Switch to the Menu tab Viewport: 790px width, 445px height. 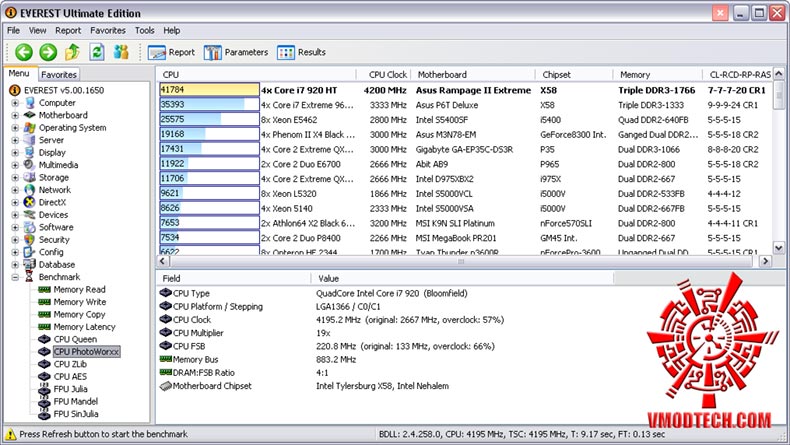[x=19, y=74]
